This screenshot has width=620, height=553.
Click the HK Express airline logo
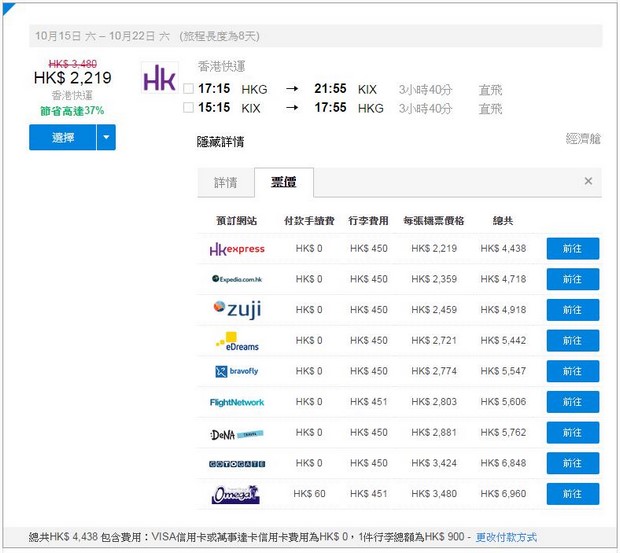coord(159,77)
